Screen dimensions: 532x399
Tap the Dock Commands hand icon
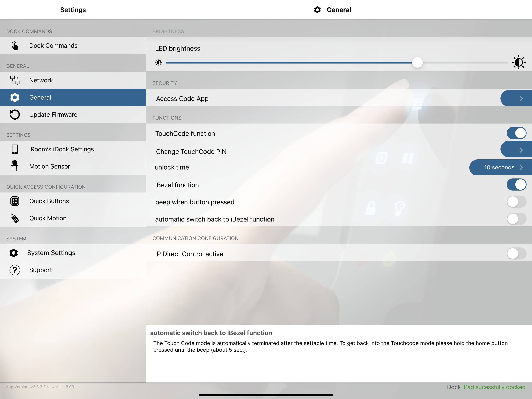coord(15,45)
